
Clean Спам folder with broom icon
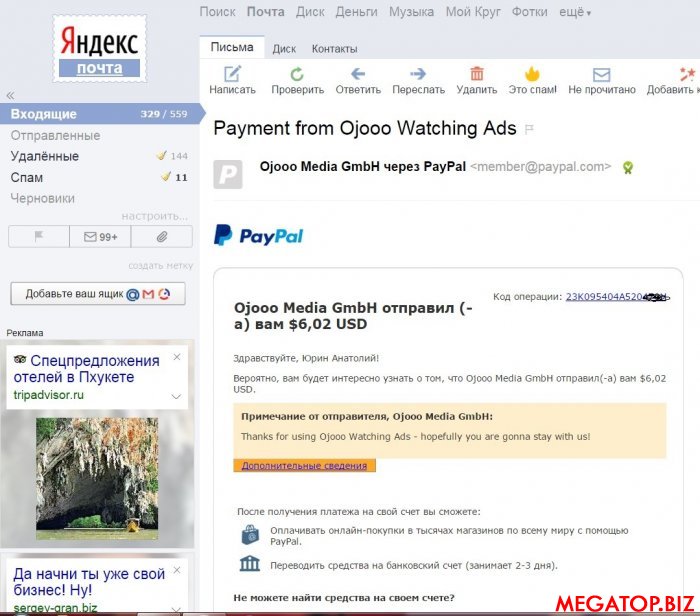click(166, 176)
